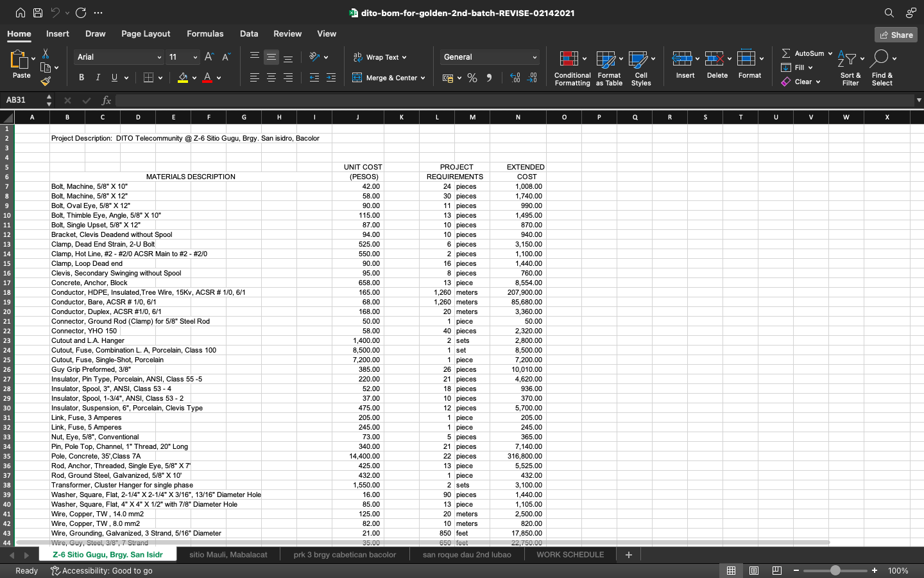Expand the AutoSum dropdown arrow
This screenshot has height=578, width=924.
pos(830,53)
